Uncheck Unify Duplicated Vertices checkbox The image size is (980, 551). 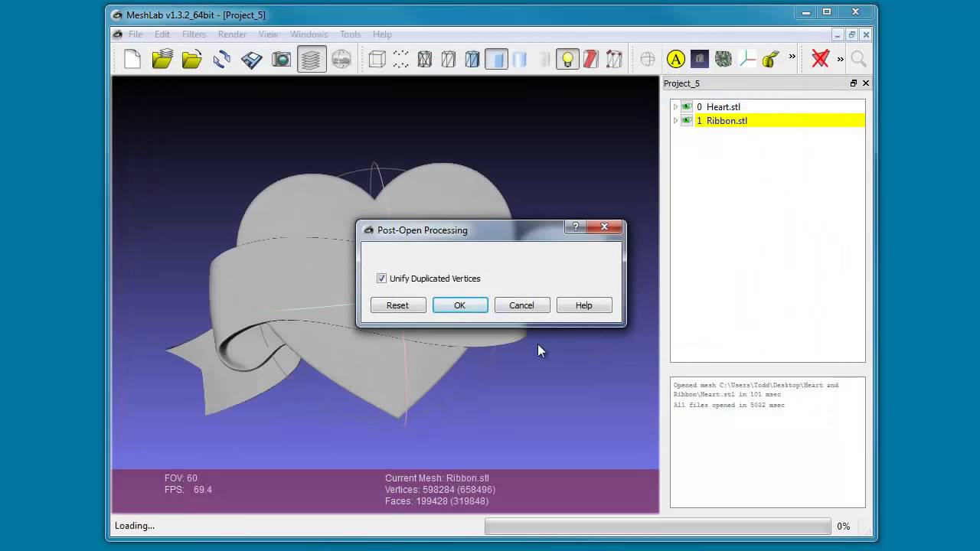point(381,279)
